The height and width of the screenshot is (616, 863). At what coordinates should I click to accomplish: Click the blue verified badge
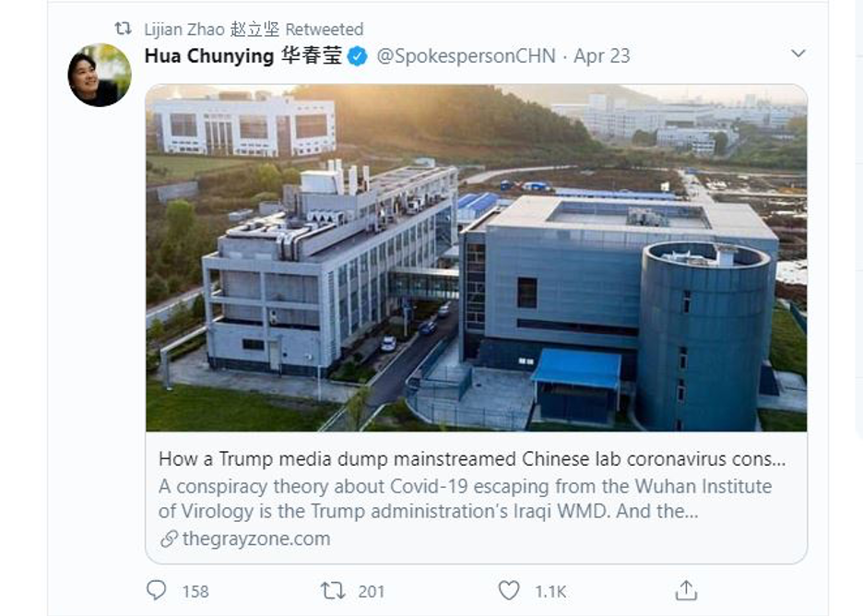pos(357,56)
